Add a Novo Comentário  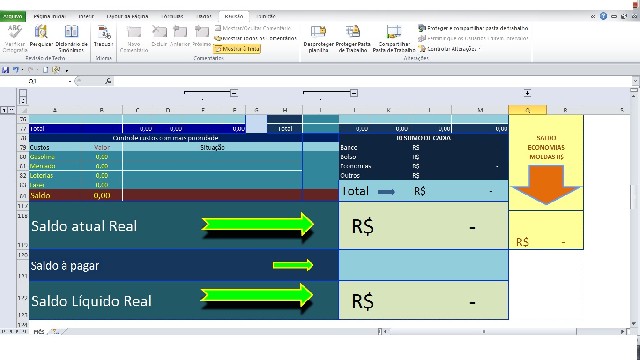[134, 38]
